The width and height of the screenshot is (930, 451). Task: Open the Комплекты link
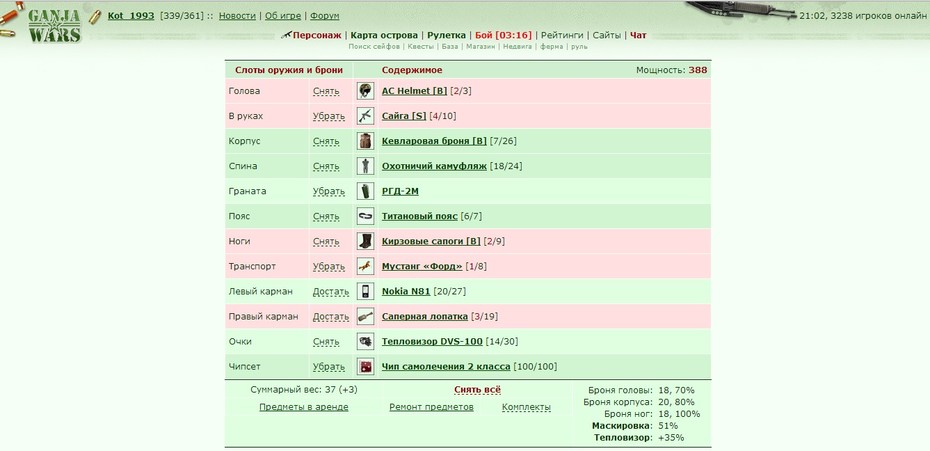[526, 407]
